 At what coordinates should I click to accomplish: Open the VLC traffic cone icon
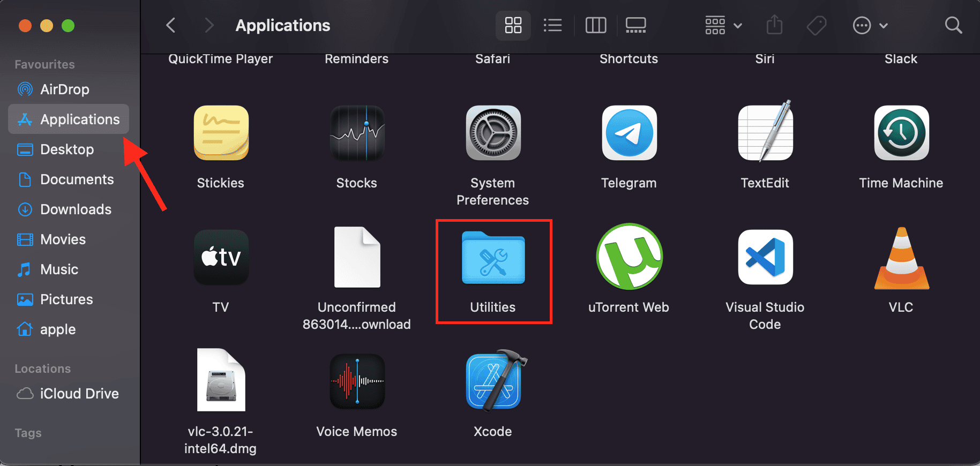click(x=901, y=259)
